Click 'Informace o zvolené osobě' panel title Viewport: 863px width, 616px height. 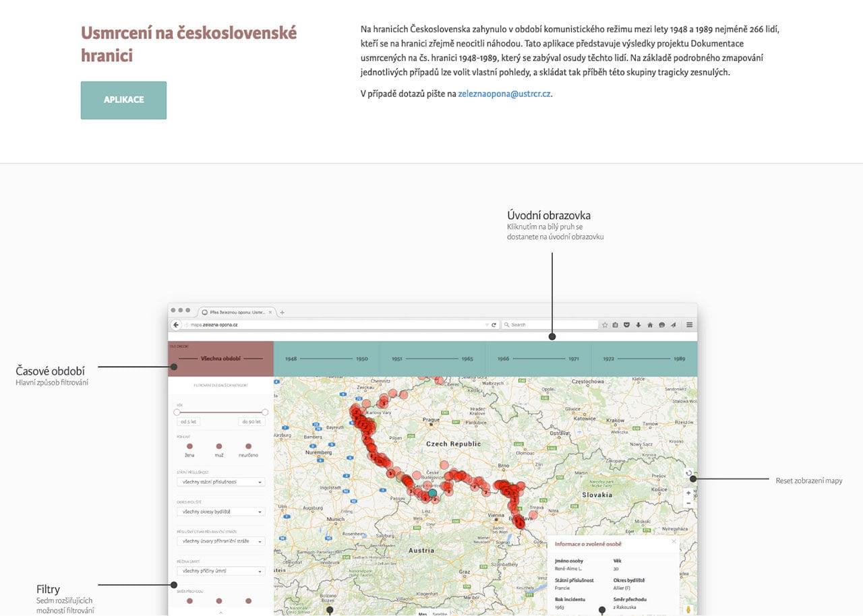pyautogui.click(x=588, y=544)
